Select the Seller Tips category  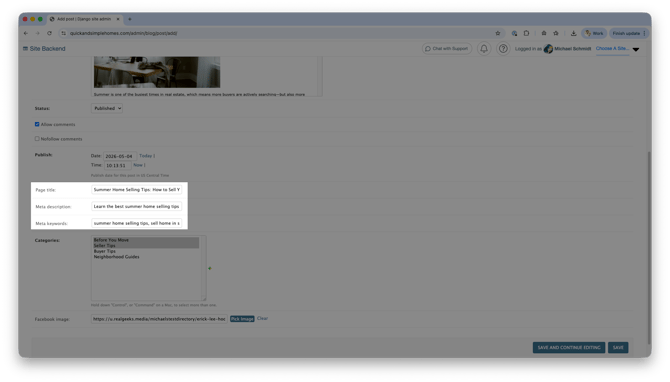(x=146, y=246)
